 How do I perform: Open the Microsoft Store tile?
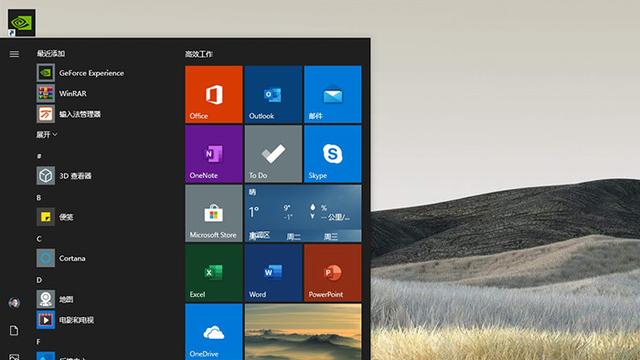click(214, 213)
